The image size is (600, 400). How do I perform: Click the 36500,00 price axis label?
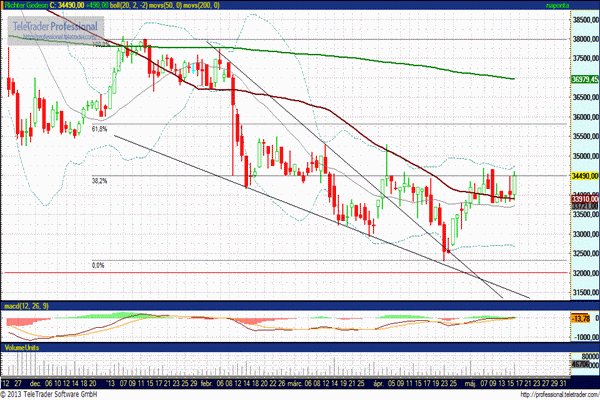coord(586,97)
